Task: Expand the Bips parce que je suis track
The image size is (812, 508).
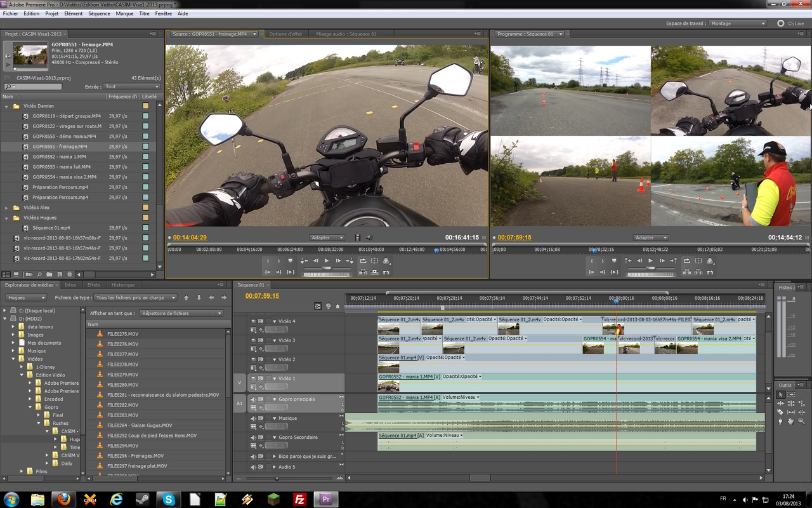Action: [x=275, y=457]
